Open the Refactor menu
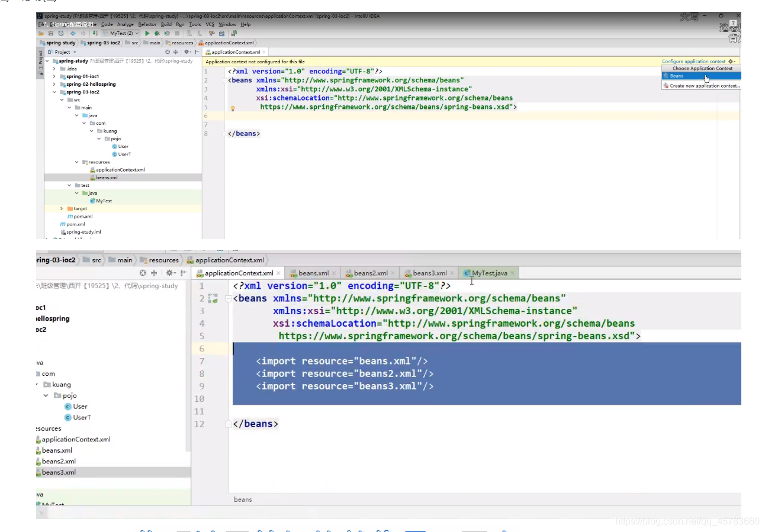 (147, 24)
